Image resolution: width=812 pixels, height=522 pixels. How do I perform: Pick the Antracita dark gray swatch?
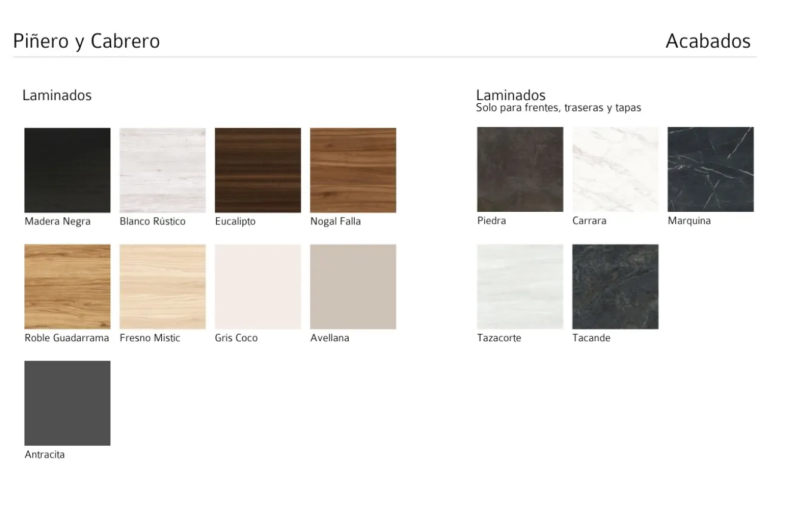[x=67, y=403]
